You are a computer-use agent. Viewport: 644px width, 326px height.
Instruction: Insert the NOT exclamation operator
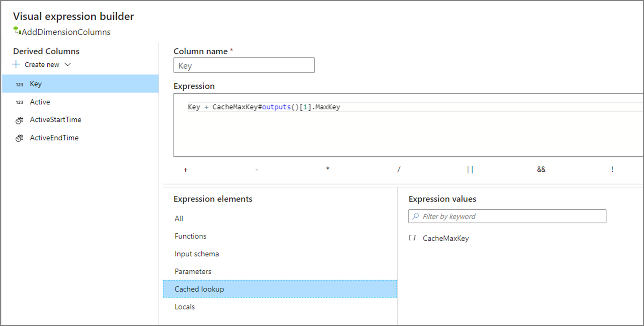tap(612, 169)
